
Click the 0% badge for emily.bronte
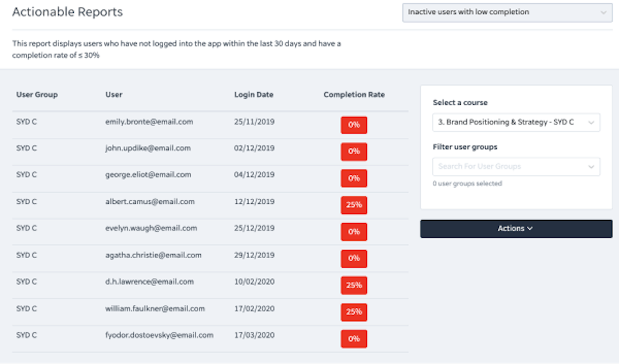[354, 125]
